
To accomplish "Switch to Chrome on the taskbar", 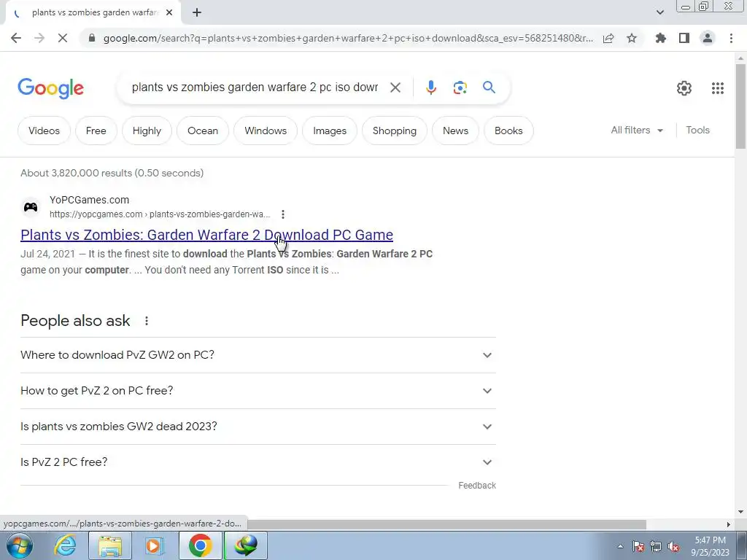I will tap(200, 545).
